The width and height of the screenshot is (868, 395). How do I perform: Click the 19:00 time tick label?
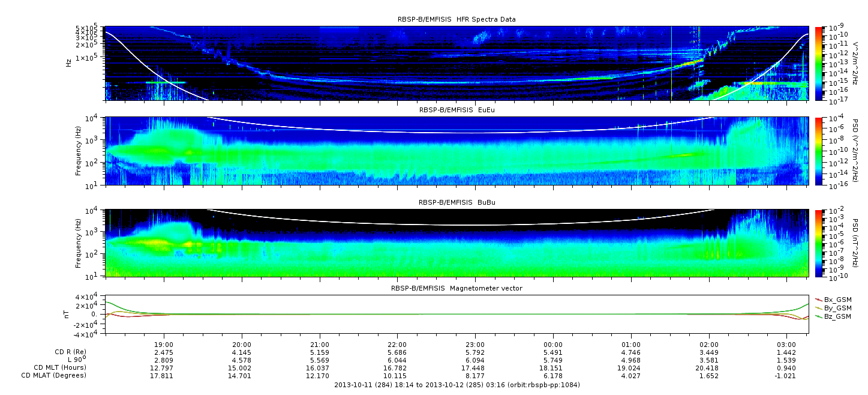(x=164, y=346)
